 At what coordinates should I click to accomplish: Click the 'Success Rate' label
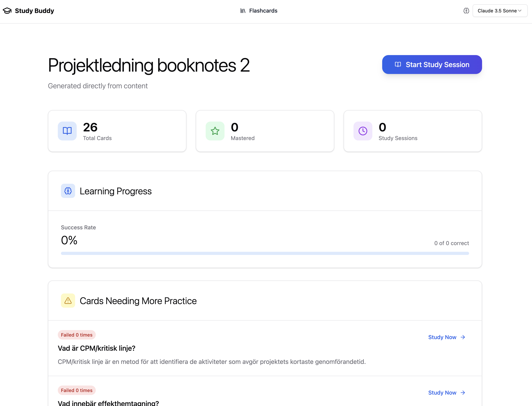78,227
